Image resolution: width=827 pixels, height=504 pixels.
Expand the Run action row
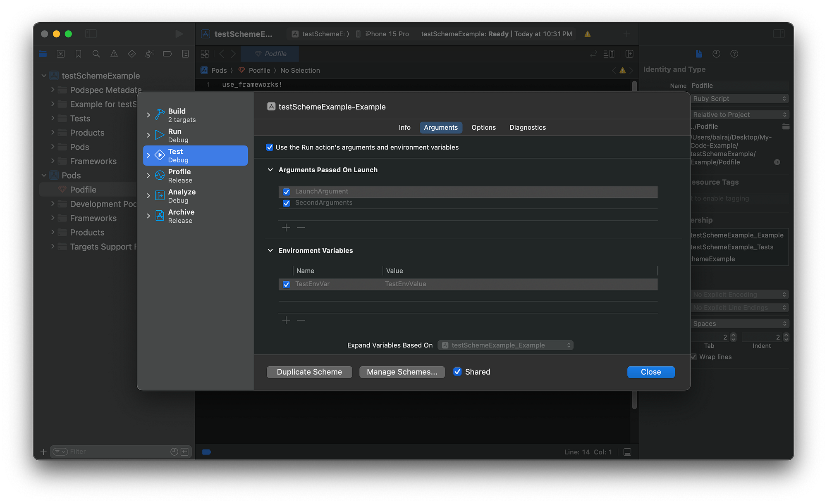[148, 135]
